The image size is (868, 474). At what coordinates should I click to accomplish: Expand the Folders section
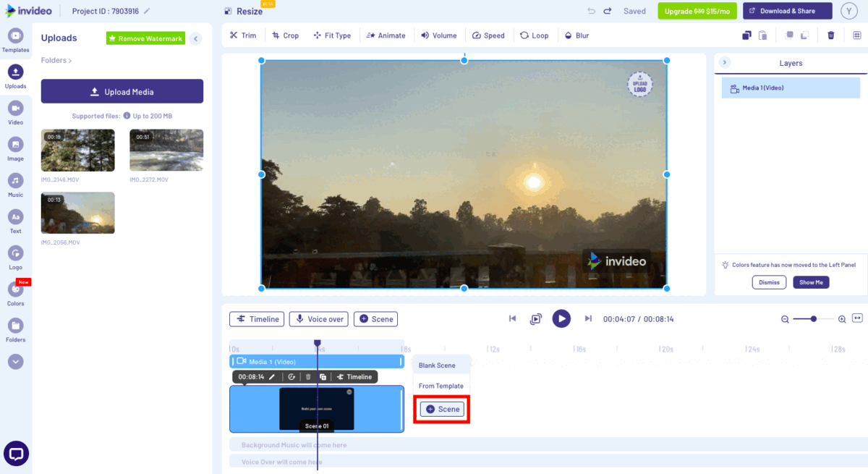click(x=56, y=60)
